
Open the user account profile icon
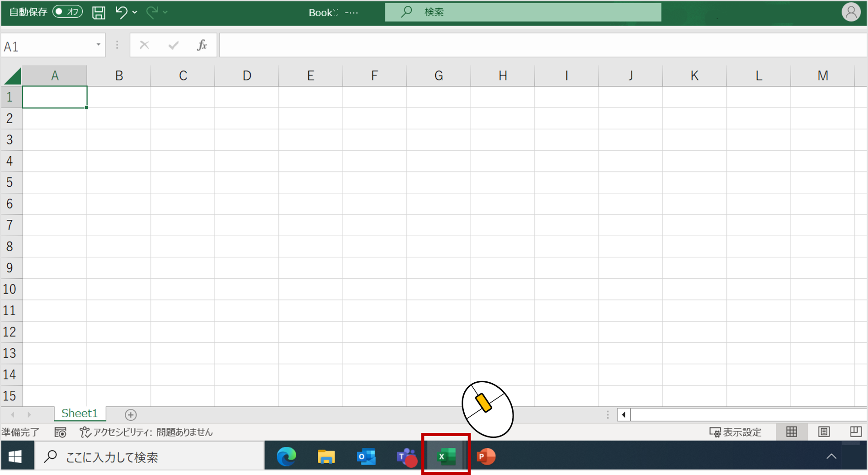click(x=851, y=12)
